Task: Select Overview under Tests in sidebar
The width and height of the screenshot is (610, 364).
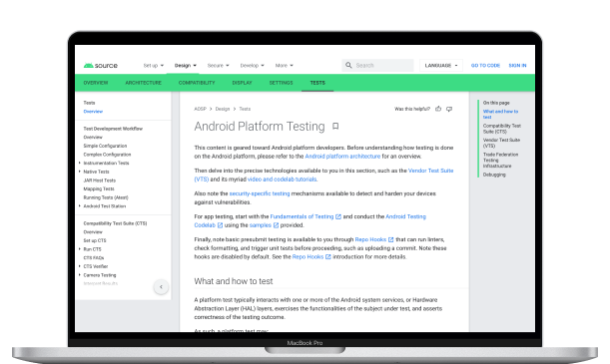Action: (x=93, y=112)
